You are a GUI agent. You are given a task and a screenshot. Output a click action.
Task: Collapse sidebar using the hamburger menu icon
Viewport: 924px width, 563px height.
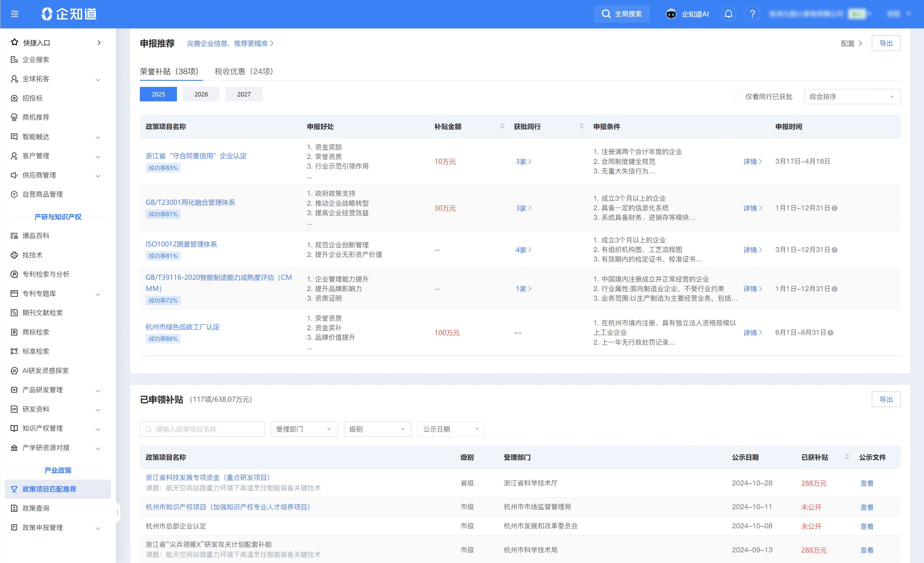click(x=15, y=14)
